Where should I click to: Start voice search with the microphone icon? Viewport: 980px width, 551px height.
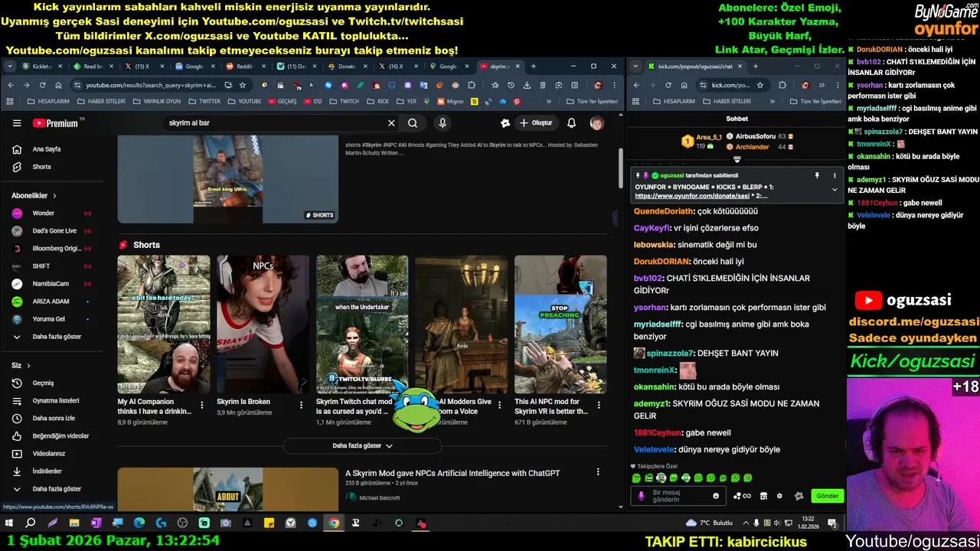442,122
